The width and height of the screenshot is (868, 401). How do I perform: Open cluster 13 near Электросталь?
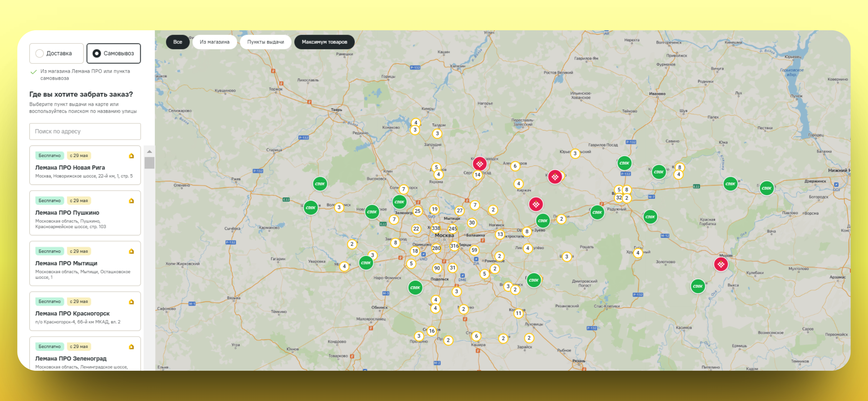pos(500,234)
